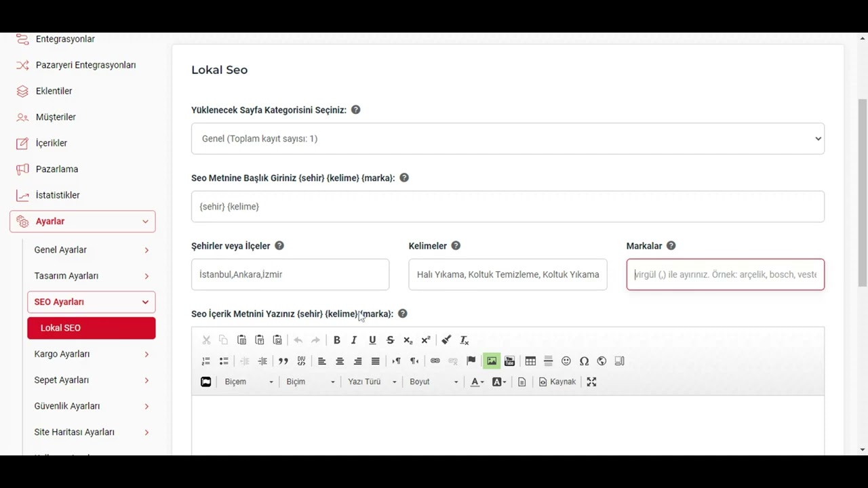Image resolution: width=868 pixels, height=488 pixels.
Task: Open the page category select box
Action: point(508,139)
